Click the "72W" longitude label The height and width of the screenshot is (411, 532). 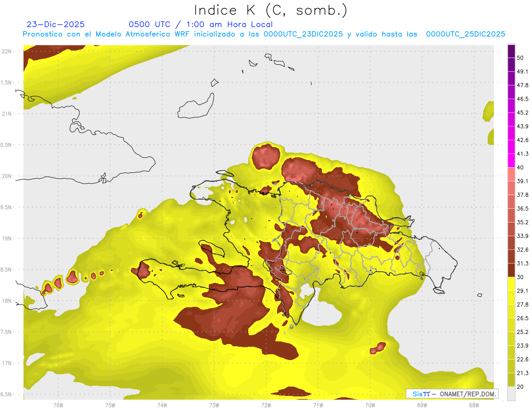click(266, 405)
